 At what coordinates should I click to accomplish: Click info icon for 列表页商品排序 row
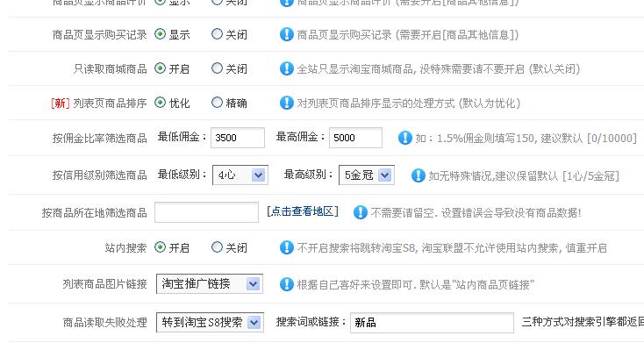286,103
